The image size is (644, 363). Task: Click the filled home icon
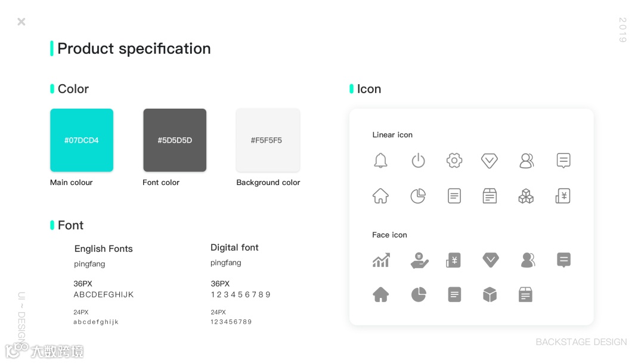tap(380, 294)
